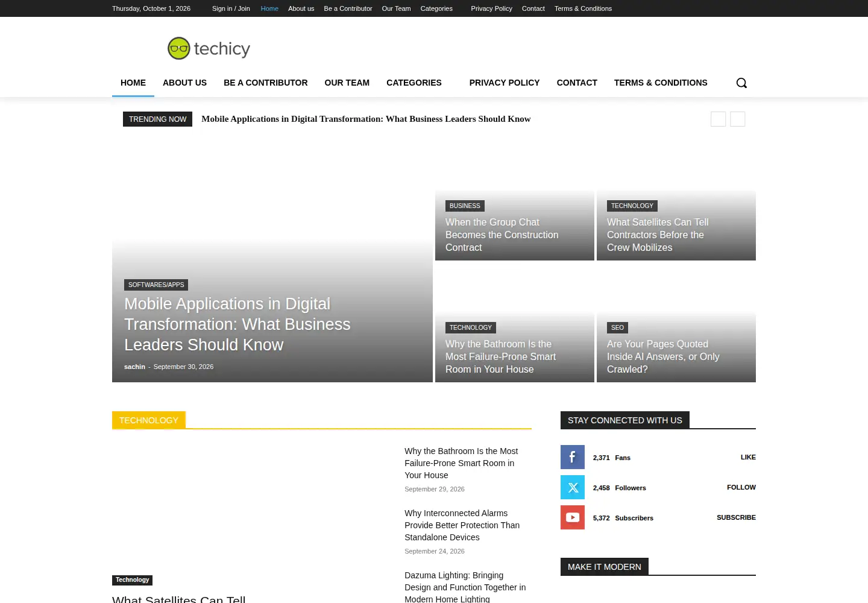Select HOME main navigation tab
The image size is (868, 603).
pos(133,83)
